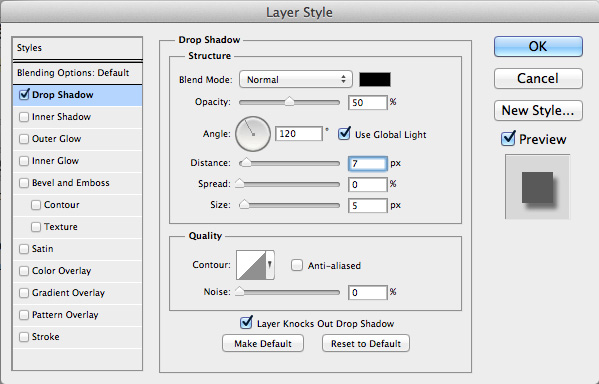Enable the Inner Glow checkbox
Image resolution: width=599 pixels, height=384 pixels.
click(24, 161)
